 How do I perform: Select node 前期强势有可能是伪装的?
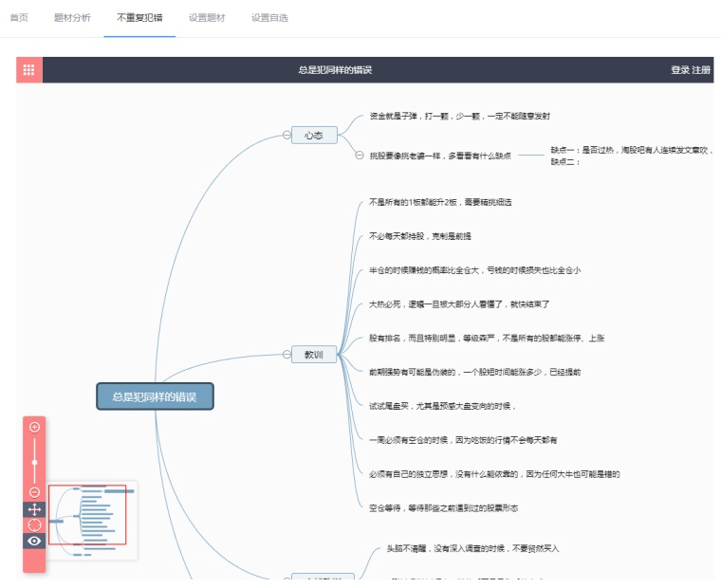pos(475,373)
